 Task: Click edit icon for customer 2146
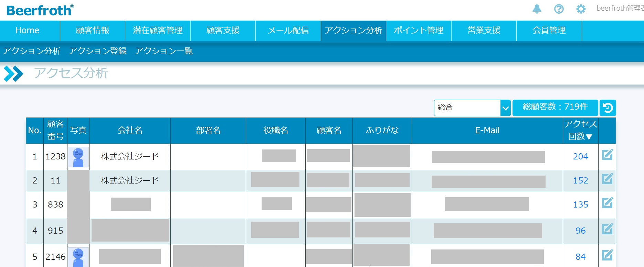(607, 255)
